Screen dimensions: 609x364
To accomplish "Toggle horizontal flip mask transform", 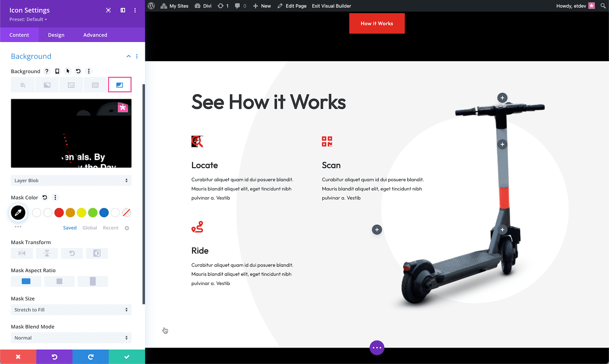I will point(22,253).
